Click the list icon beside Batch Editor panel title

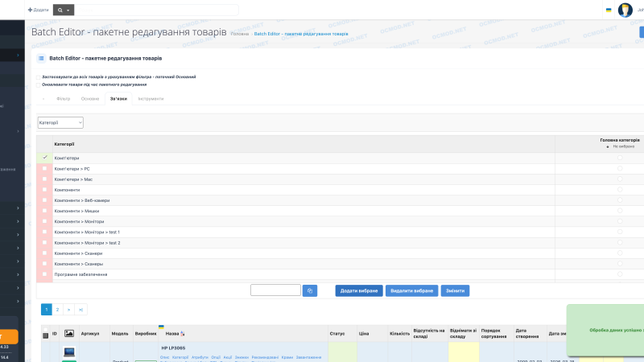(41, 58)
